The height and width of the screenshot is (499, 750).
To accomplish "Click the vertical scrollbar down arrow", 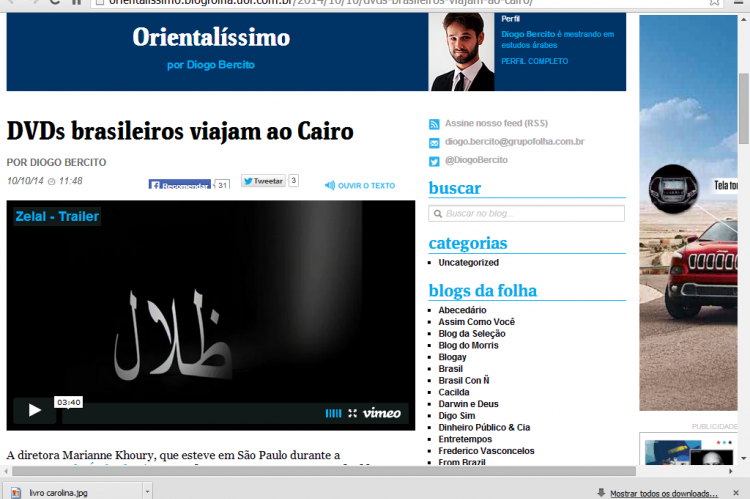I will click(x=744, y=458).
